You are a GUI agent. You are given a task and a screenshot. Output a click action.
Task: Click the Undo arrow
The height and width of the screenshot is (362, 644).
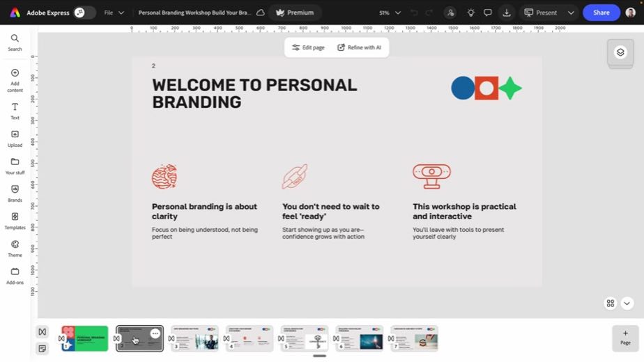[414, 13]
